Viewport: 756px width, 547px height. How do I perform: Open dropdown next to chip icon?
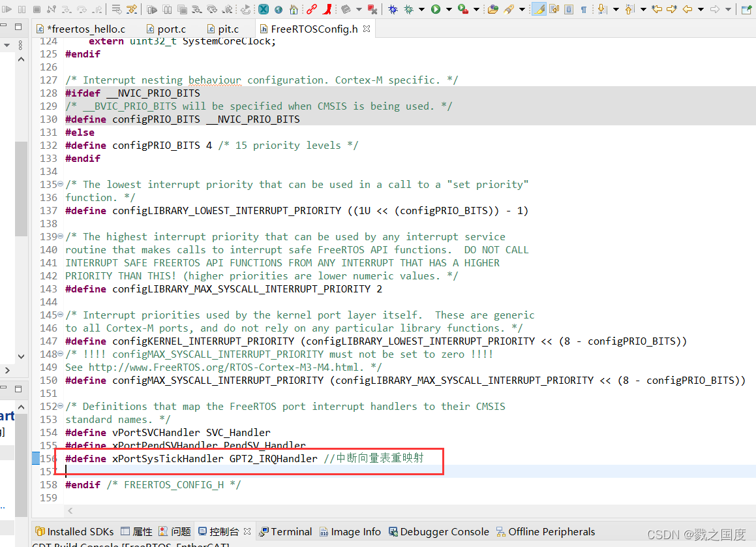pyautogui.click(x=359, y=9)
